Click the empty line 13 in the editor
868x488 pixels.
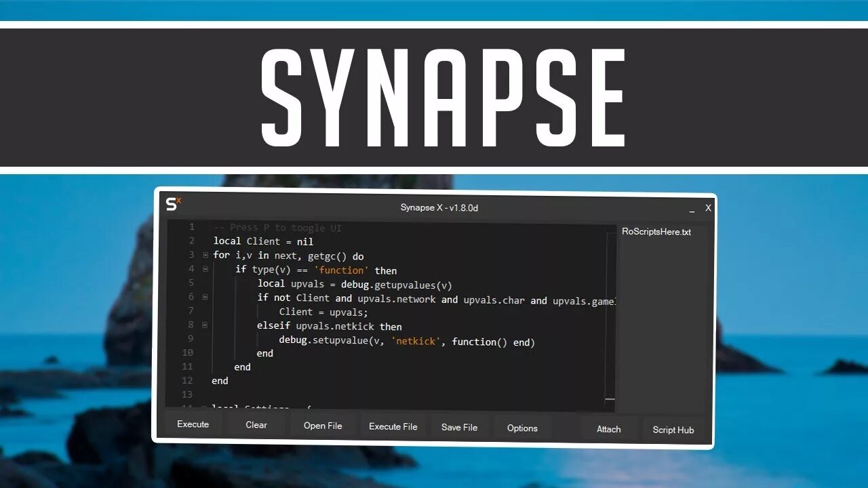407,394
